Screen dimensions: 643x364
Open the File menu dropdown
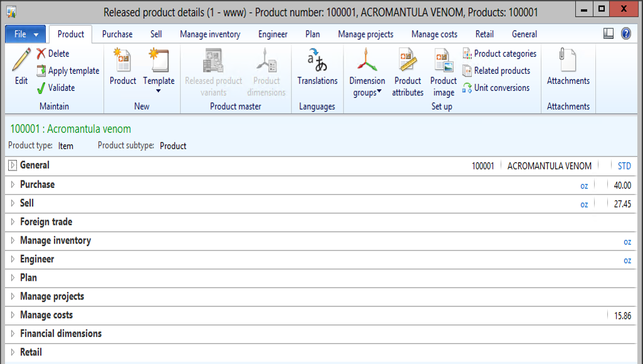click(x=26, y=34)
